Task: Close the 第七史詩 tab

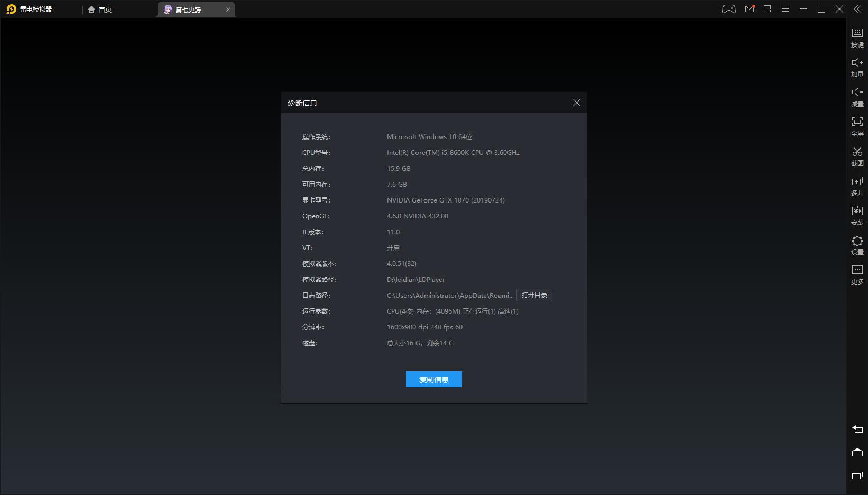Action: point(228,10)
